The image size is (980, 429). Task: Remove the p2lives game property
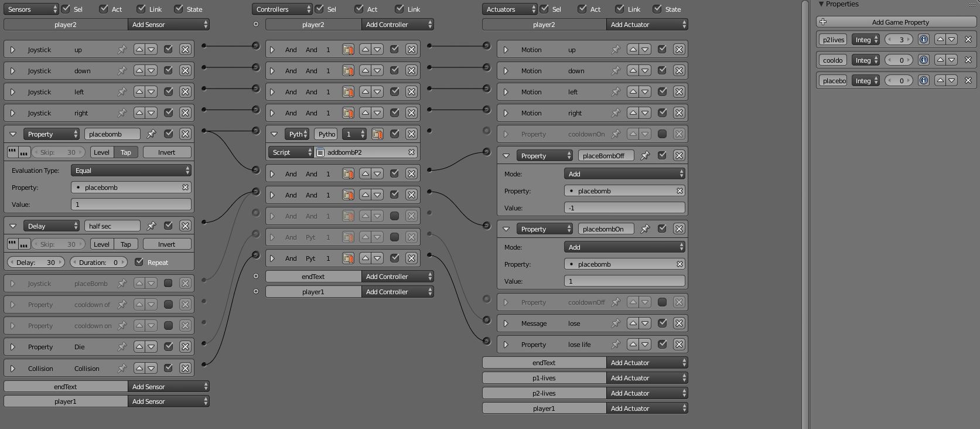coord(968,40)
